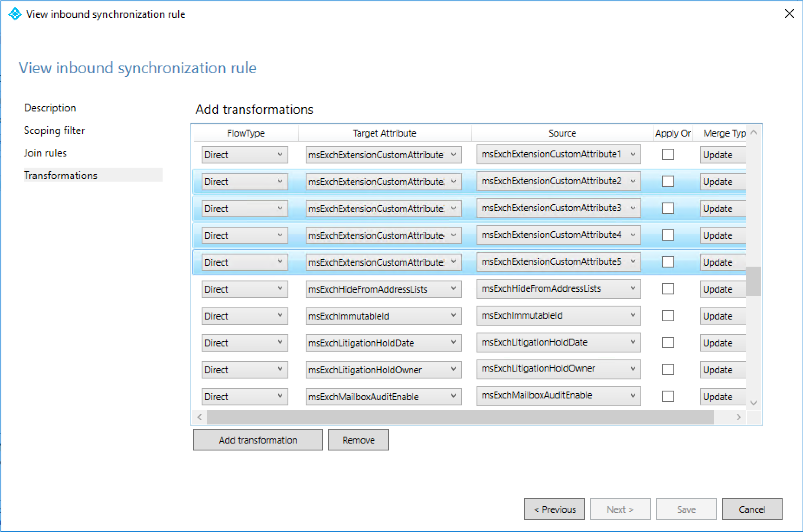Viewport: 803px width, 532px height.
Task: Enable Apply Once for msExchHideFromAddressLists
Action: click(668, 288)
